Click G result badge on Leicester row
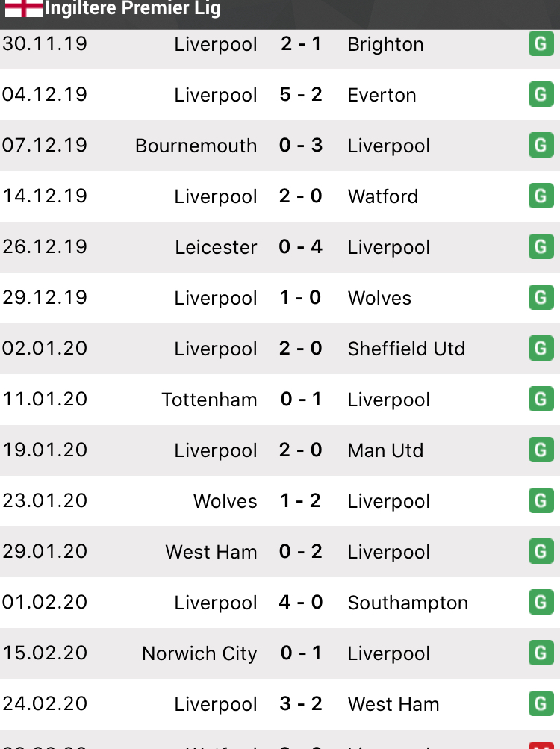Viewport: 560px width, 749px height. tap(541, 247)
